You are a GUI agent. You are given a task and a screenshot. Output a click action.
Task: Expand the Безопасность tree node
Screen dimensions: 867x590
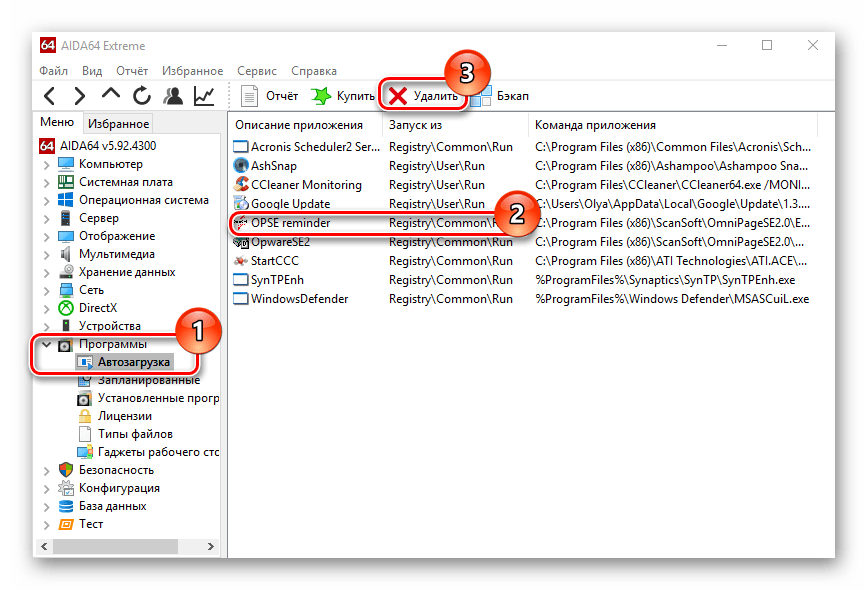(46, 470)
